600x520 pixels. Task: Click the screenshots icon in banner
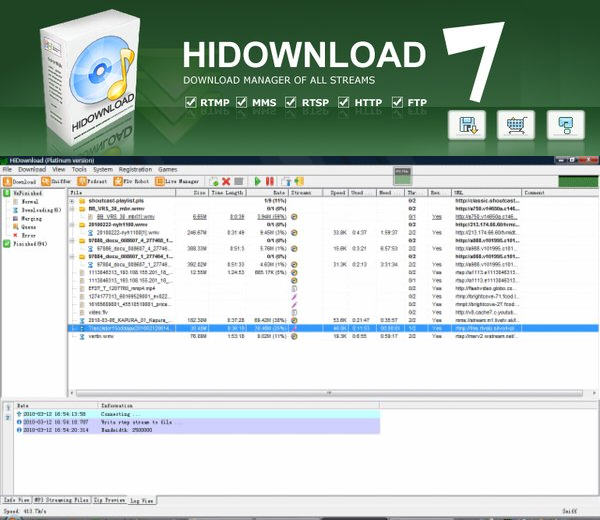566,125
